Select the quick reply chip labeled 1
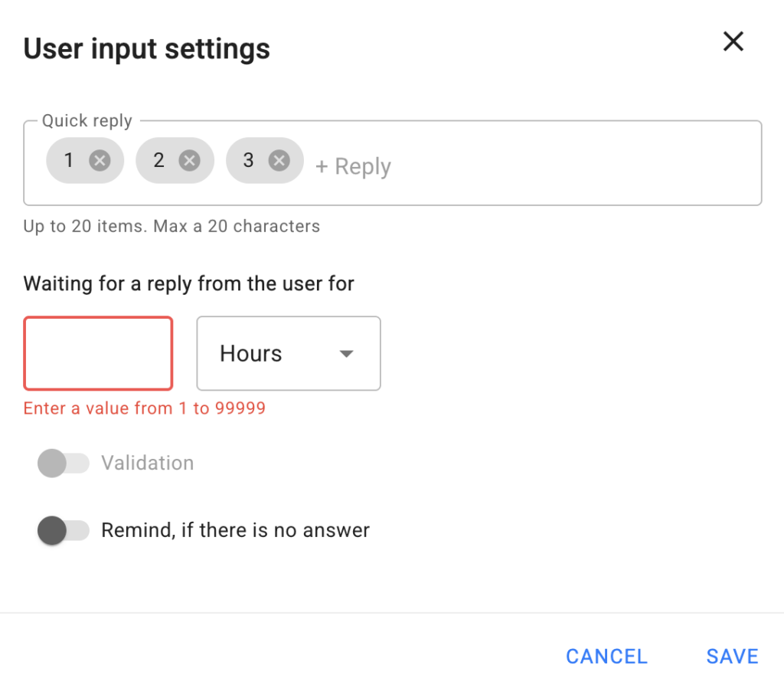Screen dimensions: 784x688 click(x=69, y=160)
